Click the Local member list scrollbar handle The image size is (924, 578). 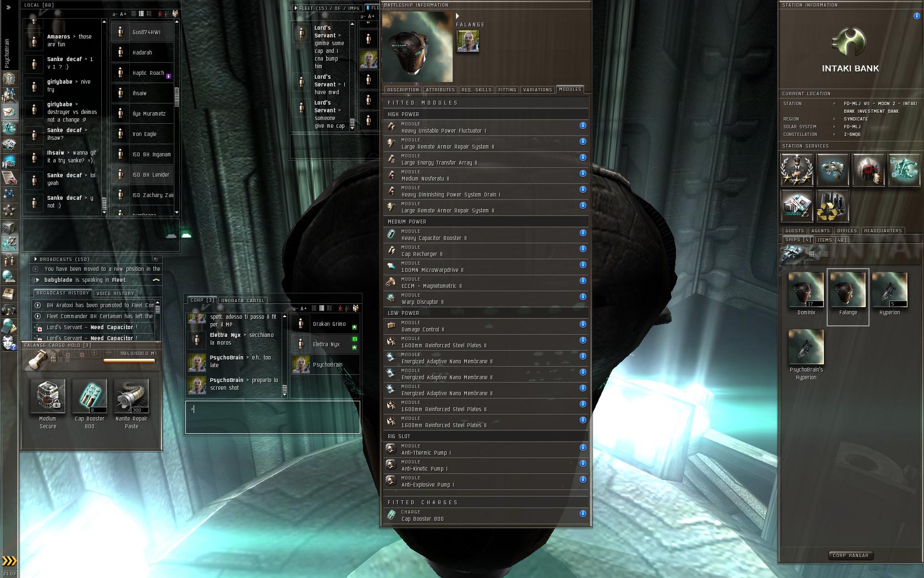(177, 97)
